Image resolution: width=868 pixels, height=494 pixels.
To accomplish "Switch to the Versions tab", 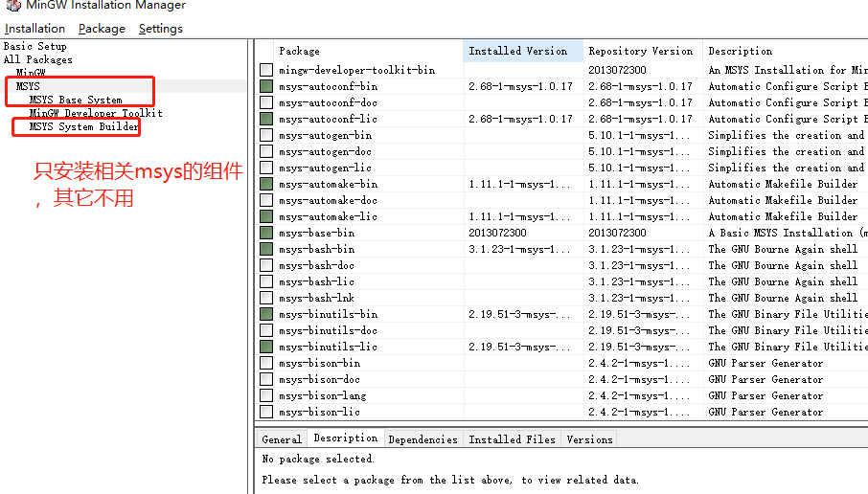I will (x=589, y=439).
